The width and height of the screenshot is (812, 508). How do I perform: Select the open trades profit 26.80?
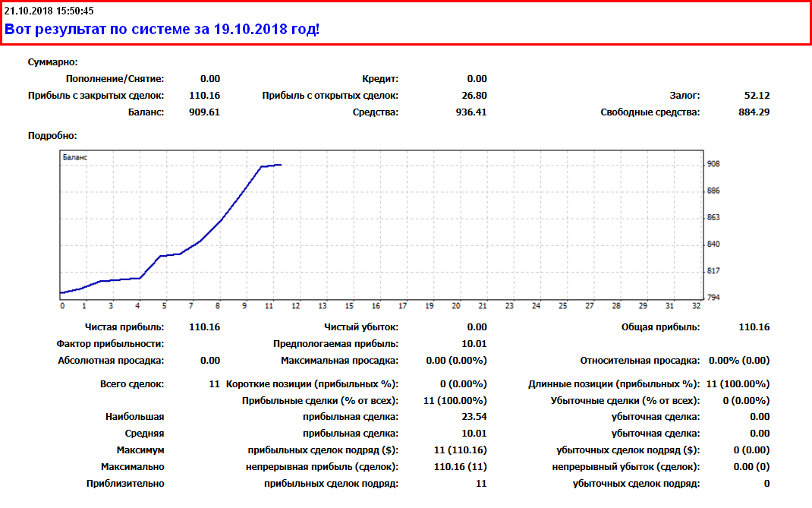(474, 96)
